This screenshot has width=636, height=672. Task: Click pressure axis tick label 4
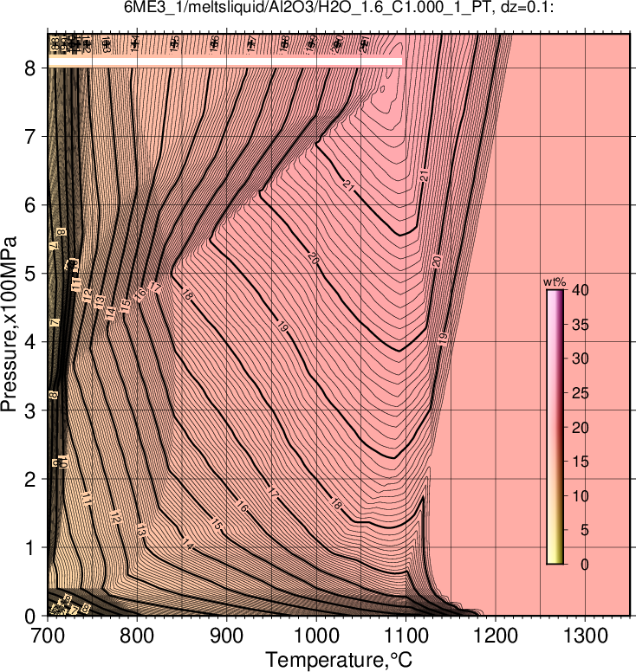pyautogui.click(x=30, y=342)
